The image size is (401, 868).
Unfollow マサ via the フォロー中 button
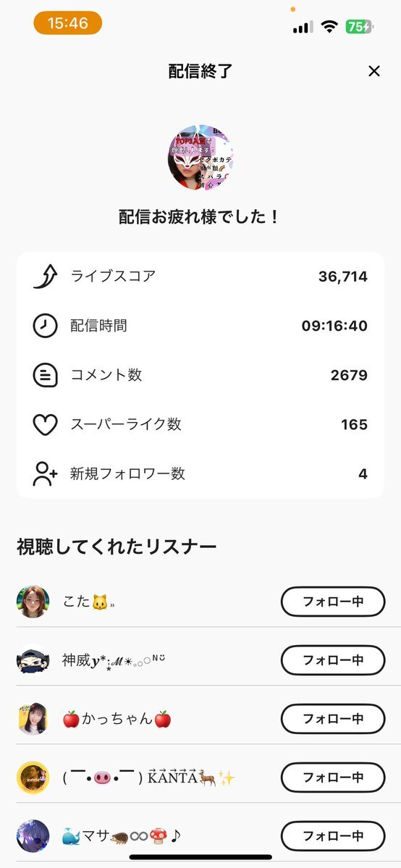tap(333, 836)
